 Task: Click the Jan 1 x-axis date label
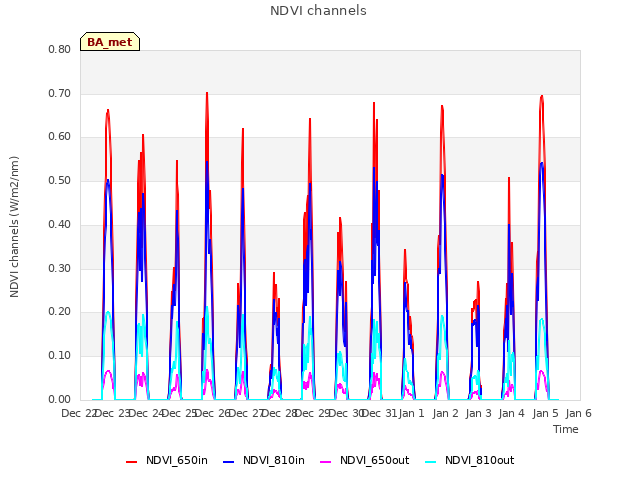pyautogui.click(x=411, y=413)
